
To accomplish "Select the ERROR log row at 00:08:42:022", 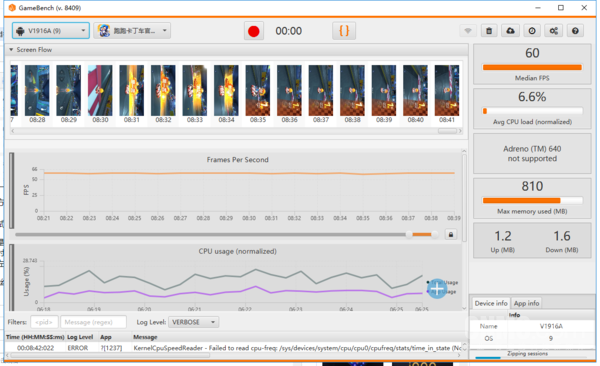I will tap(233, 348).
